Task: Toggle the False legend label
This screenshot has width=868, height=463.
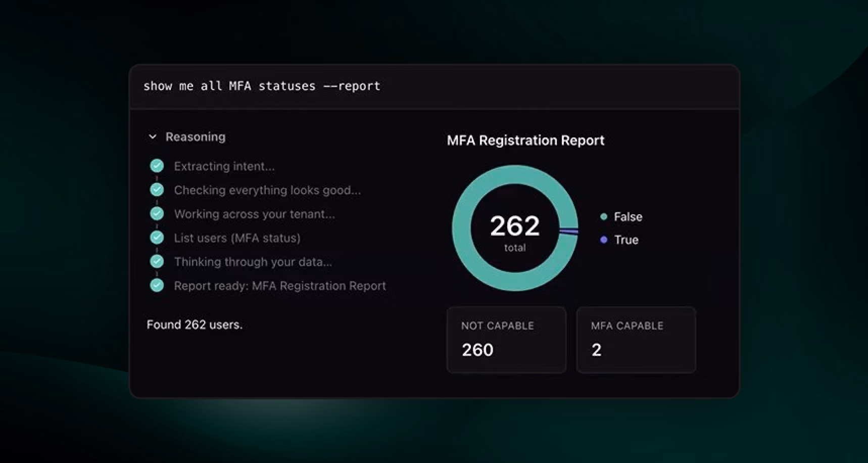Action: coord(628,217)
